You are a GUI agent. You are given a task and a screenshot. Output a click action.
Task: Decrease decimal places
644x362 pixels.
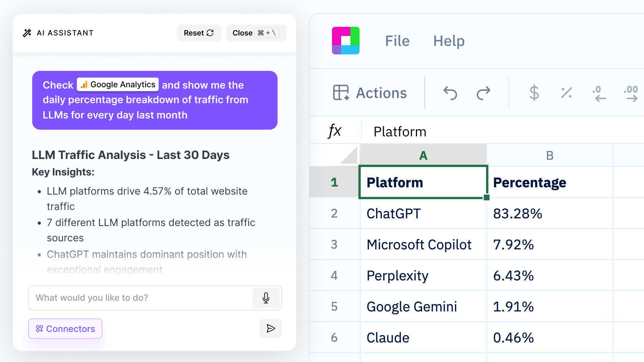pyautogui.click(x=599, y=93)
